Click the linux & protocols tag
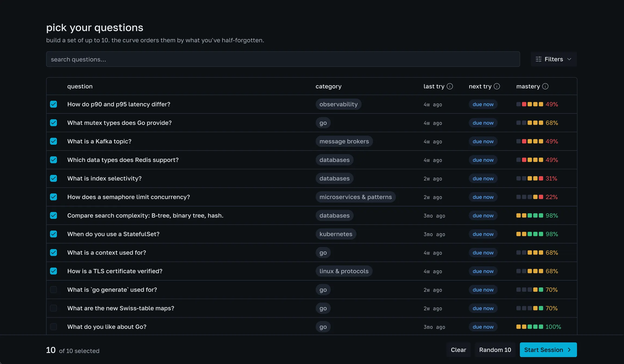The image size is (624, 364). pos(344,271)
